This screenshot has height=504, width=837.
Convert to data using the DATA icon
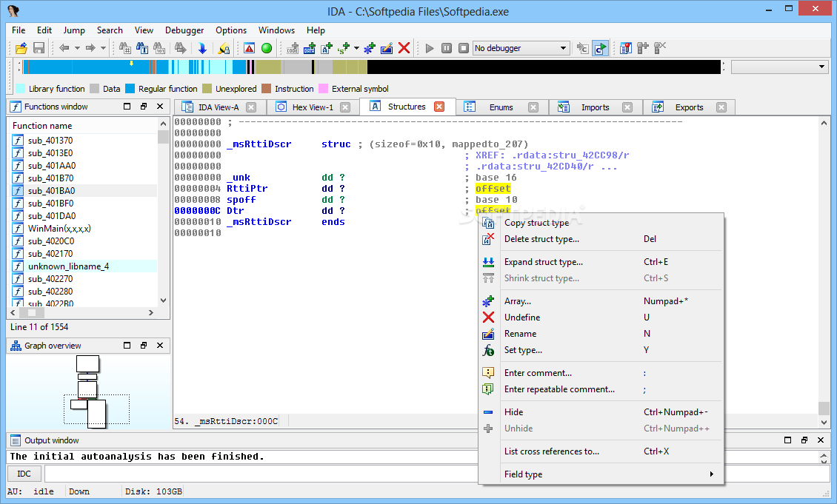[310, 48]
